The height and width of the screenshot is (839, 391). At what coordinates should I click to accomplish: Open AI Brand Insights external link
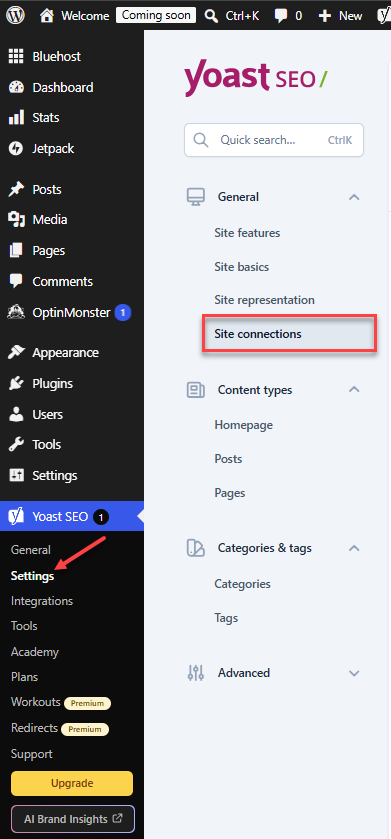(73, 819)
